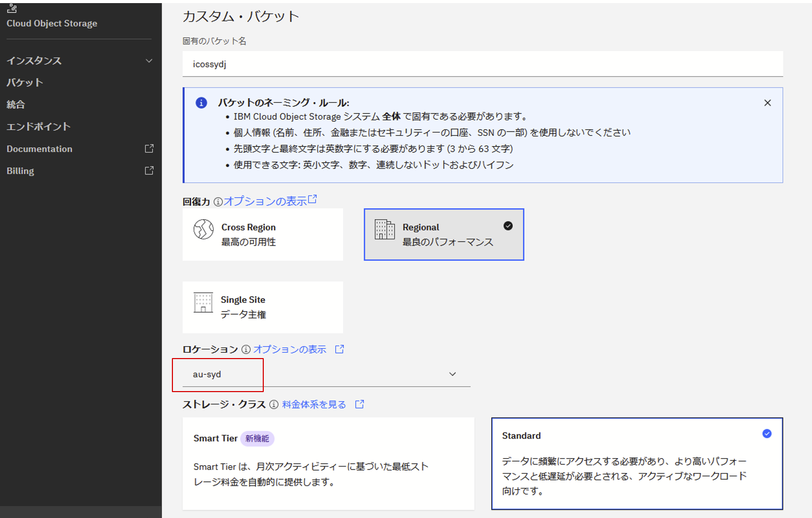Open the 統合 sidebar item
This screenshot has height=518, width=812.
pyautogui.click(x=15, y=105)
